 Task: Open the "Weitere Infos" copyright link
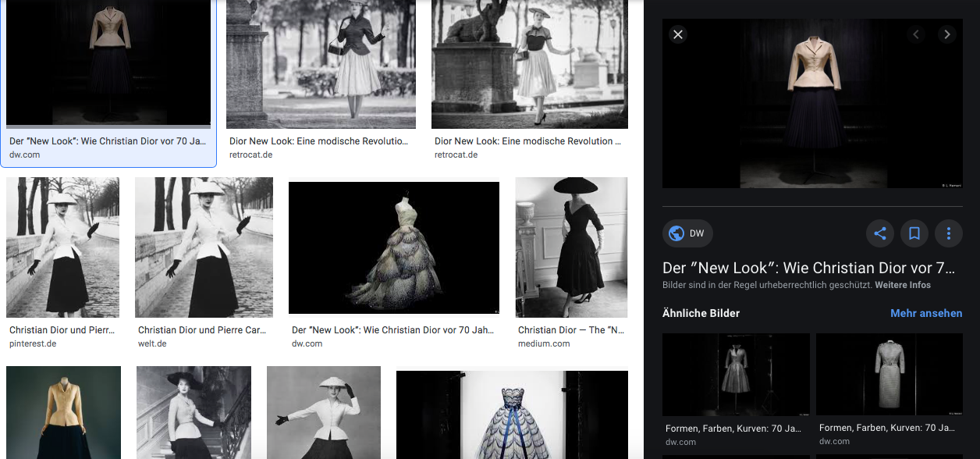[x=903, y=285]
